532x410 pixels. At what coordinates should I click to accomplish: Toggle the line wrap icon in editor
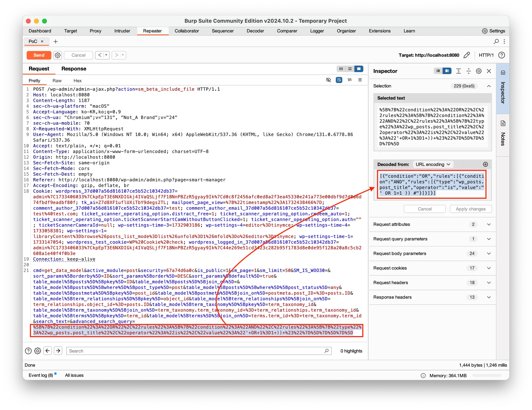(339, 80)
